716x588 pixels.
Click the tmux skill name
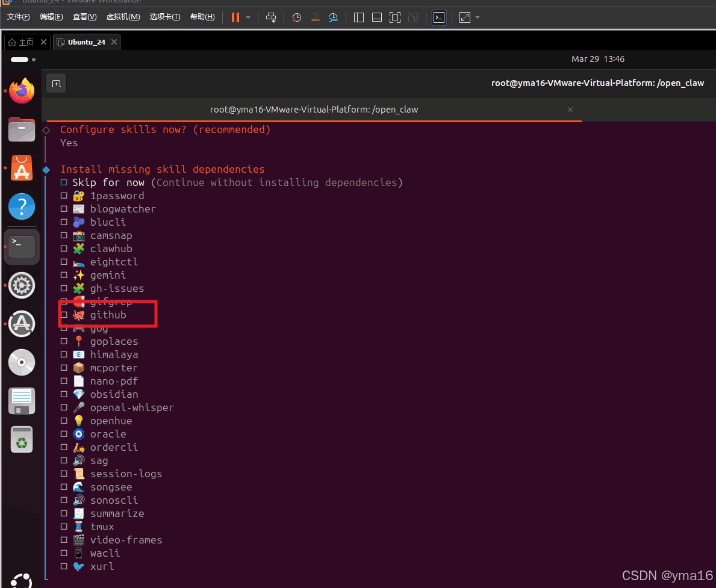(102, 527)
